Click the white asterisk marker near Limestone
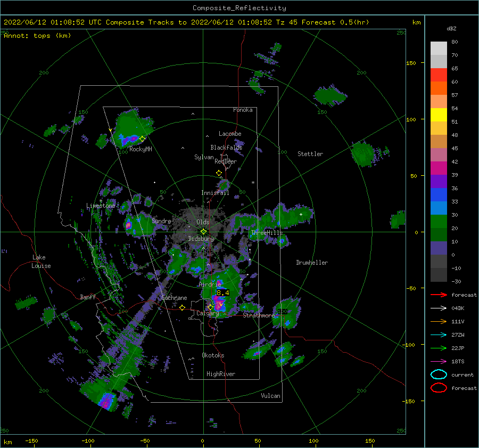The image size is (479, 448). tap(101, 201)
